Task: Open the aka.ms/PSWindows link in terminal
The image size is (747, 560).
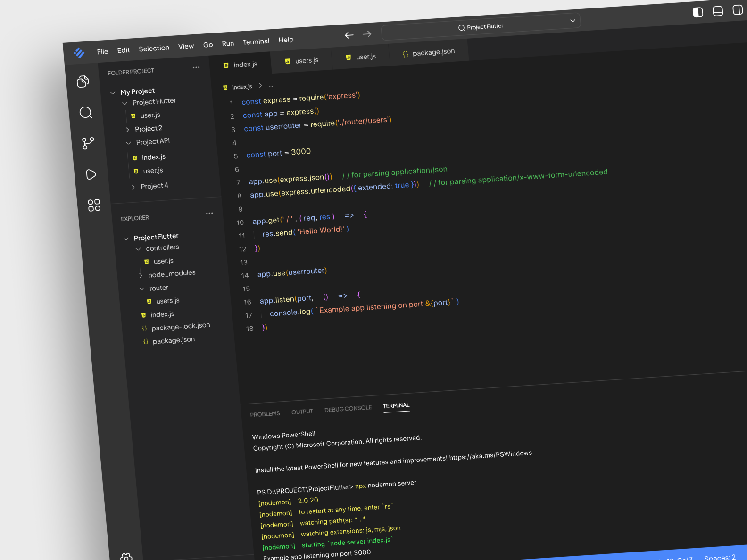Action: (490, 455)
